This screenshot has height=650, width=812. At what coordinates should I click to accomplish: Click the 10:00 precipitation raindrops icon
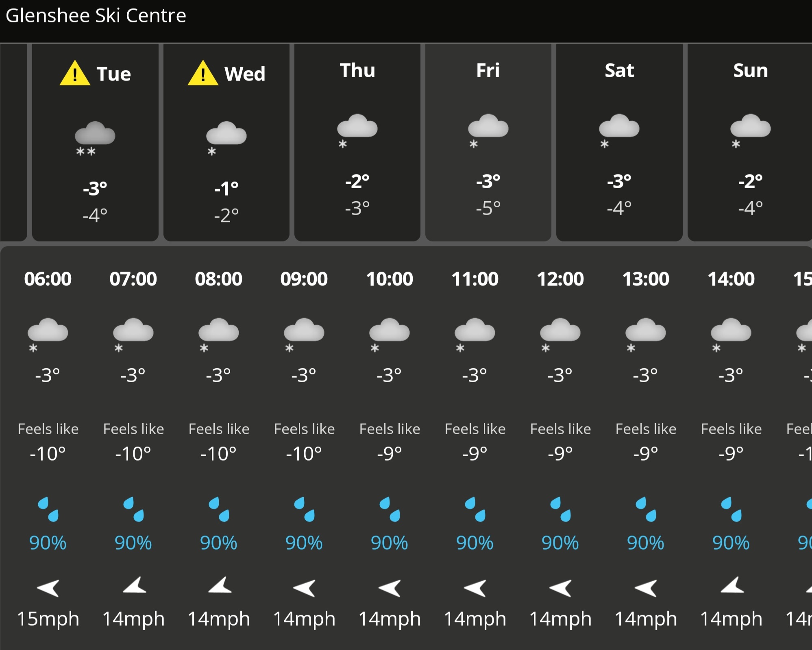(390, 509)
